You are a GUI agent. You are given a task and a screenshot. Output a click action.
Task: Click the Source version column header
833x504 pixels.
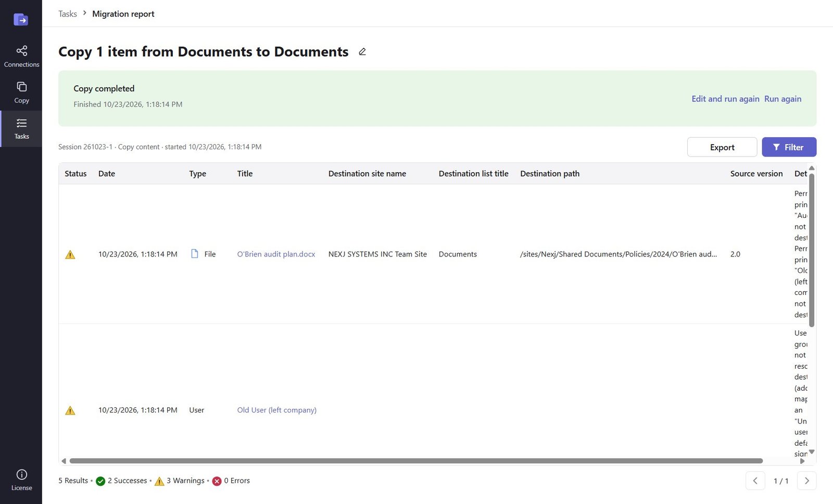pos(756,174)
